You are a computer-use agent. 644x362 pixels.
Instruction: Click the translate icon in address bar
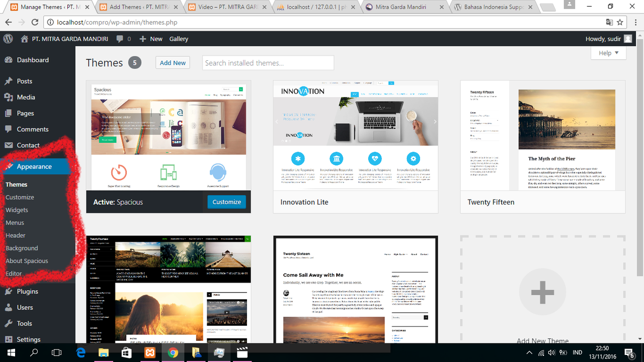coord(609,22)
